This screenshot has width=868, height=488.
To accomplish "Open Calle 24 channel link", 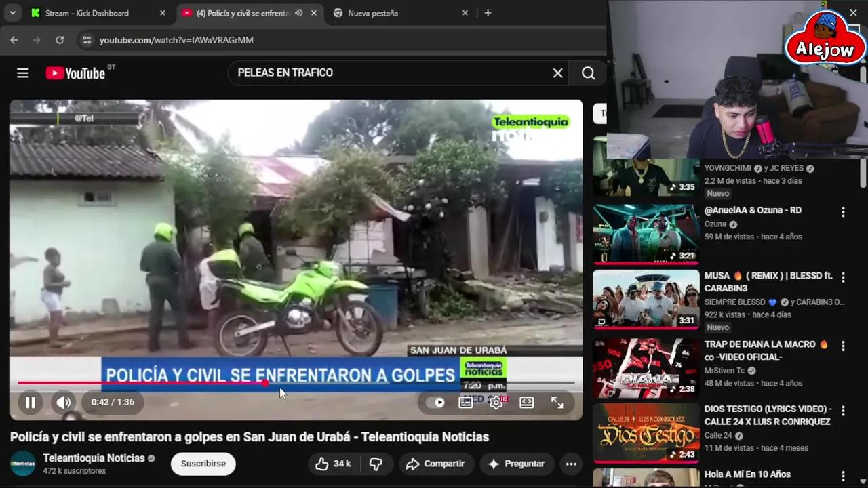I will 718,436.
